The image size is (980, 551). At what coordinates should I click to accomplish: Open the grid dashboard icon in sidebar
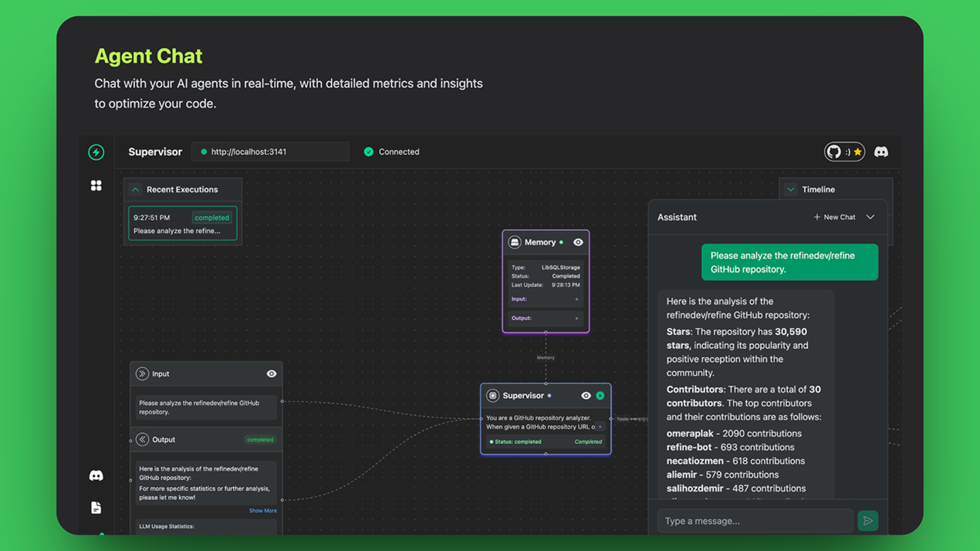click(x=96, y=186)
